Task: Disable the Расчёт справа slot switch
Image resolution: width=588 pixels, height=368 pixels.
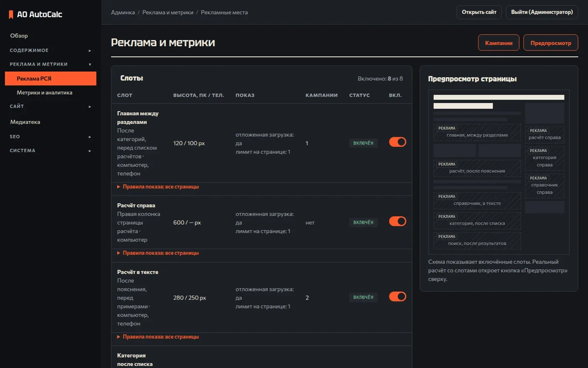Action: tap(397, 221)
